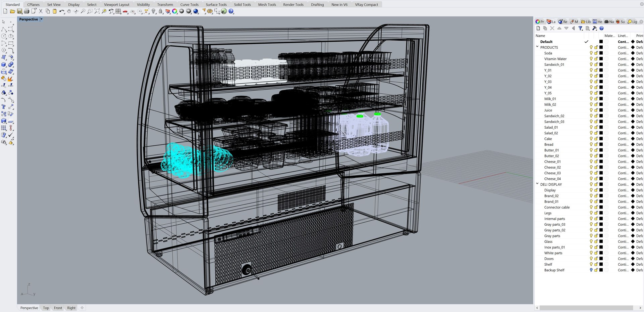
Task: Toggle lock icon of Doors layer
Action: pos(596,259)
